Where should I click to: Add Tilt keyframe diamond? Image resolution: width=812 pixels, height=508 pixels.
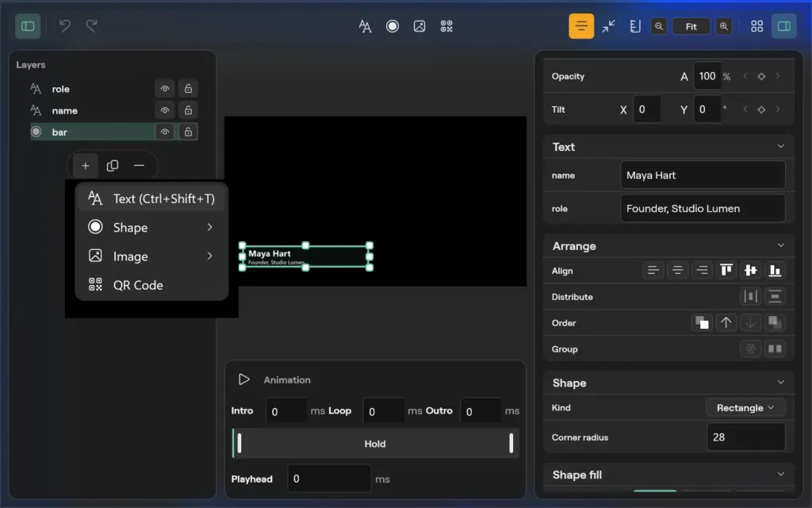pos(761,110)
